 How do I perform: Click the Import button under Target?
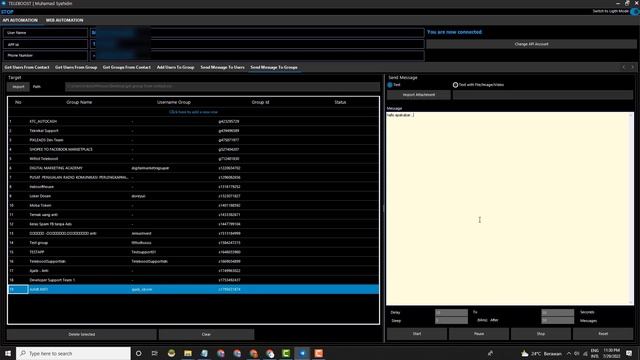click(18, 87)
